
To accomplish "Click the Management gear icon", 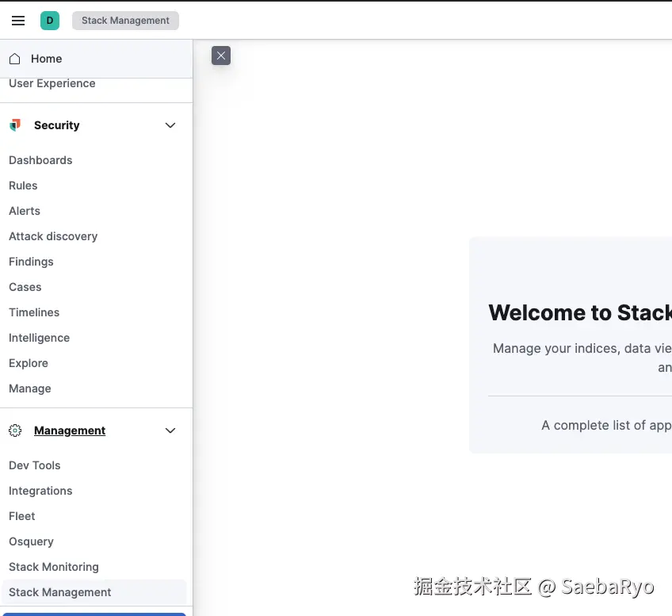I will [15, 430].
